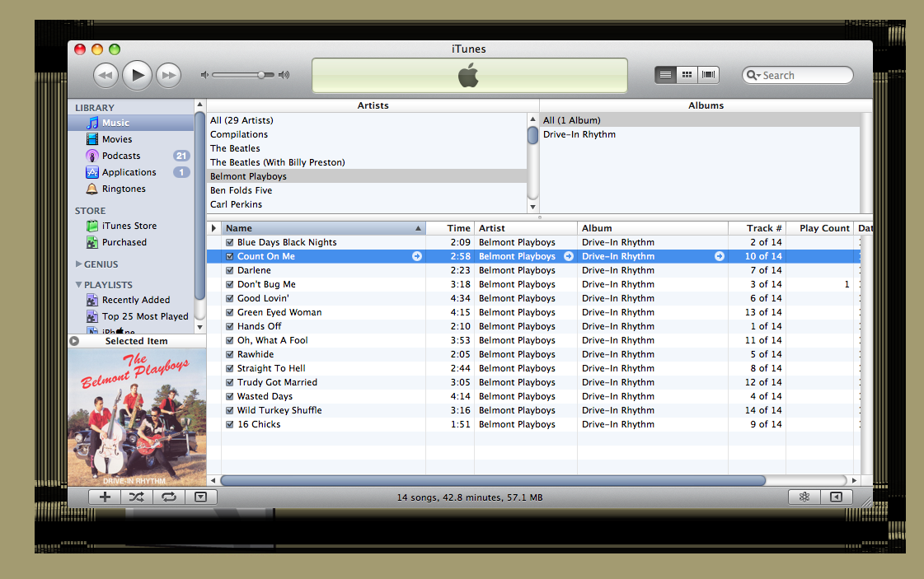Uncheck Good Lovin' checkbox

coord(230,298)
